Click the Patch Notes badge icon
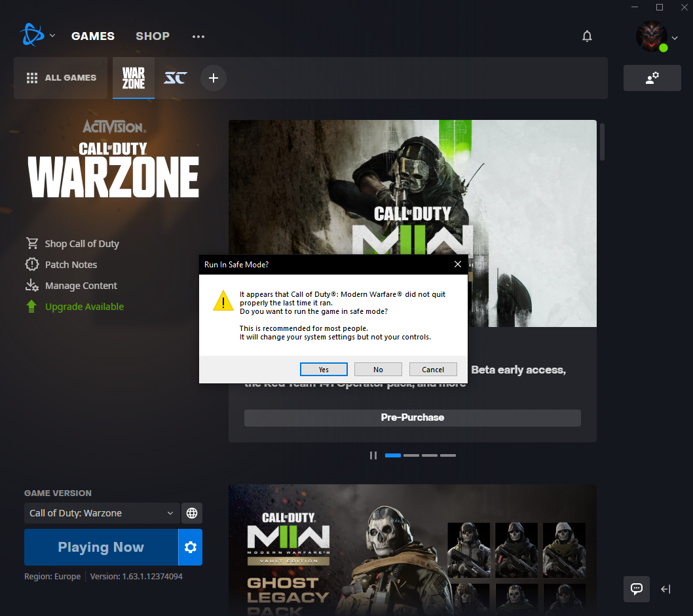This screenshot has width=693, height=616. (x=32, y=265)
